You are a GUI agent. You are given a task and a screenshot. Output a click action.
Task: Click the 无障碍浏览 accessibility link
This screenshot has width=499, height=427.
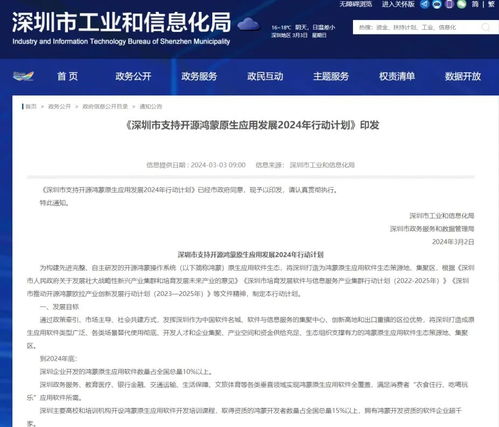(x=356, y=4)
